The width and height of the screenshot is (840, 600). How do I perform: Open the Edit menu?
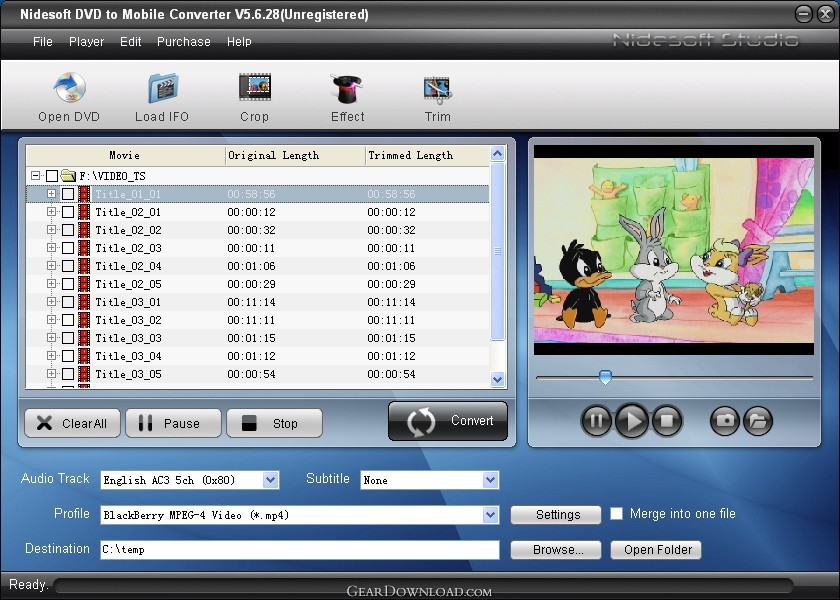tap(131, 42)
